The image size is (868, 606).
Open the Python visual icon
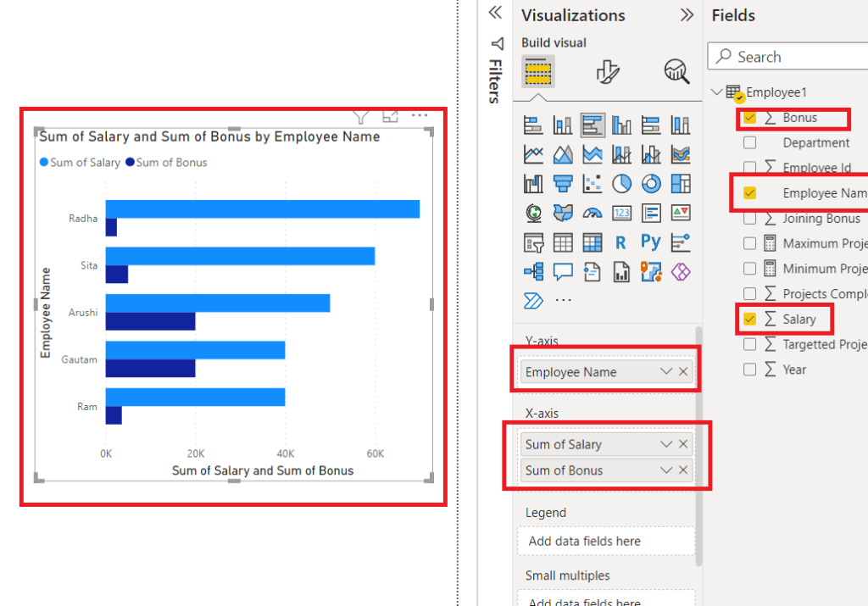651,242
